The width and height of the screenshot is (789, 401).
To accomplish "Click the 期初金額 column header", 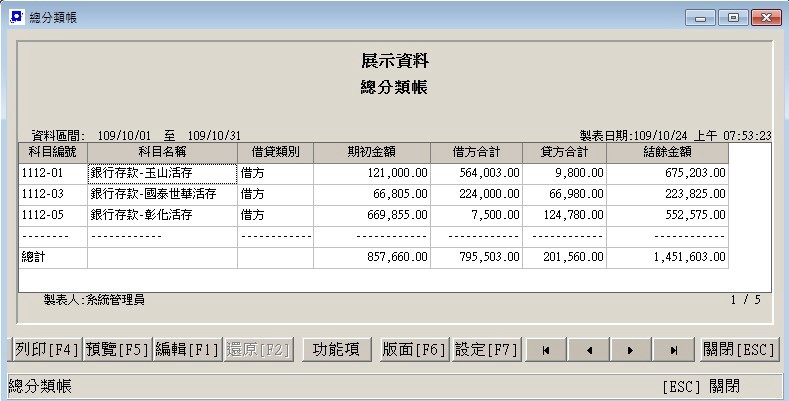I will click(372, 152).
